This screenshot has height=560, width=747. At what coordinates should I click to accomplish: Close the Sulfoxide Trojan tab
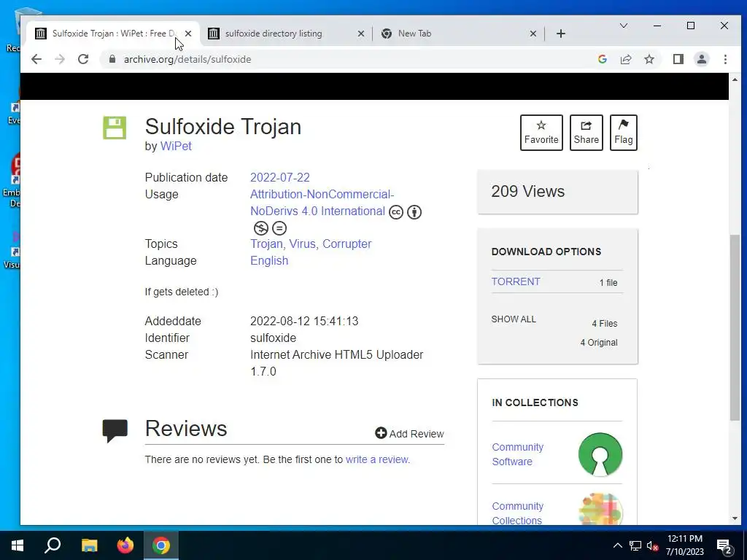[188, 34]
